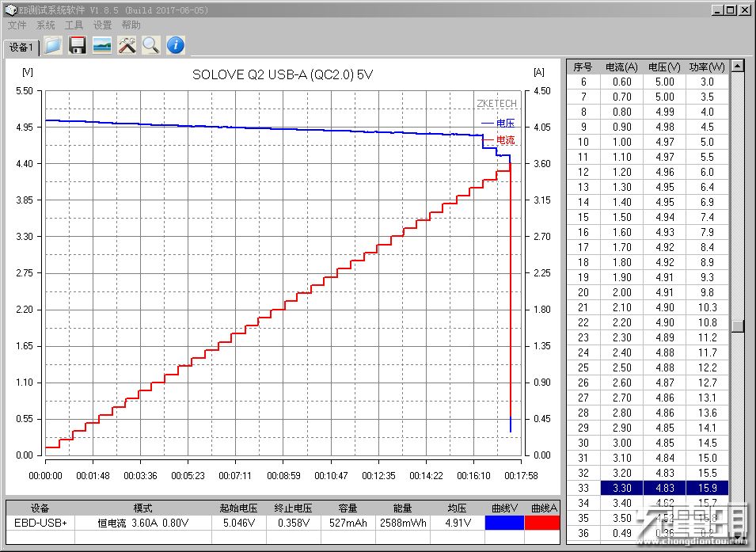Click the 2588mWh energy cell
The height and width of the screenshot is (552, 756).
(x=403, y=523)
